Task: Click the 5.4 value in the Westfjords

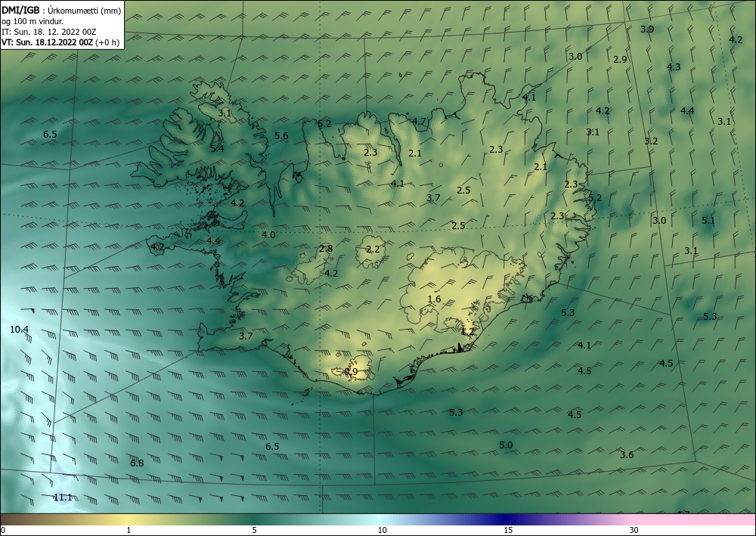Action: pyautogui.click(x=217, y=148)
